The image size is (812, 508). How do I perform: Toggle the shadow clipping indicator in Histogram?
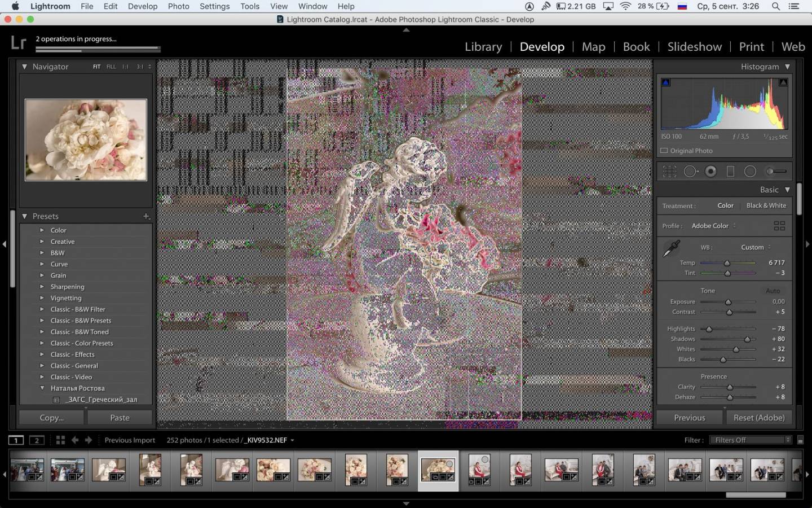click(665, 82)
